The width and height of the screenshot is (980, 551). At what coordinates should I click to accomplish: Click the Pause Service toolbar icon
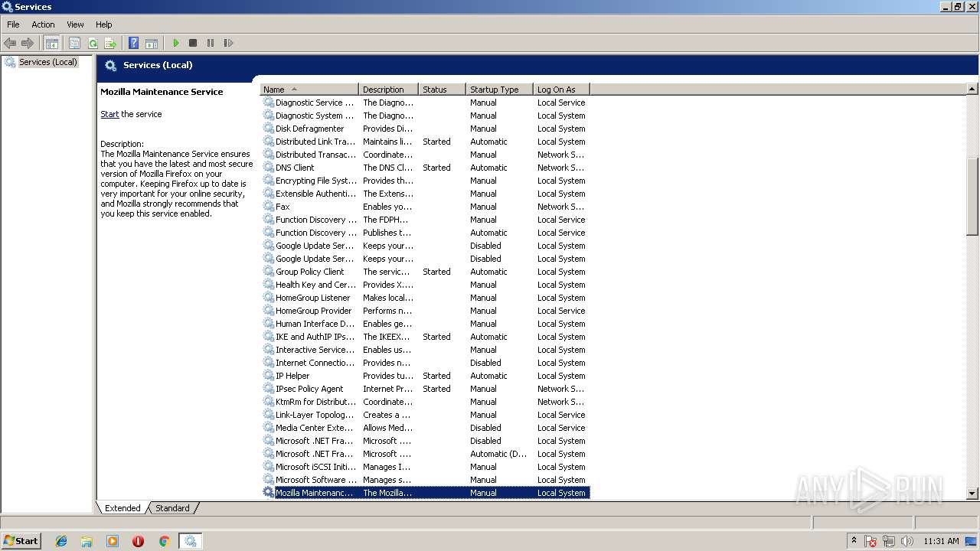[211, 43]
